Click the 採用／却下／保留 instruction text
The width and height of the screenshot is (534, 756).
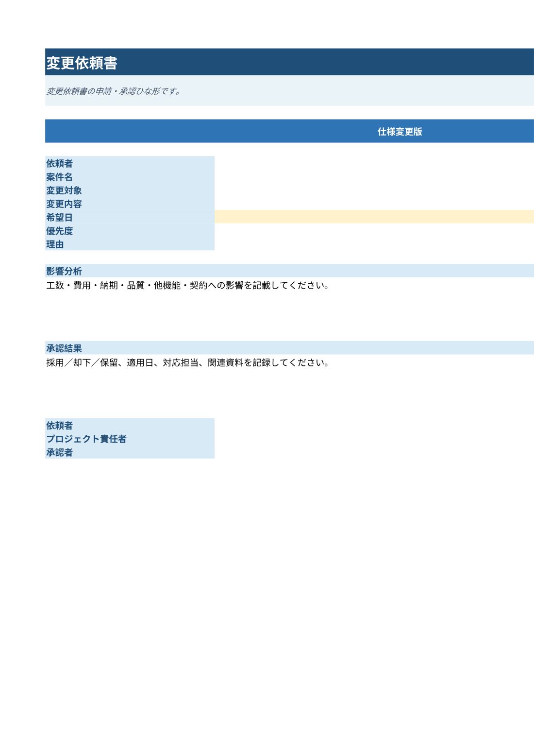188,362
